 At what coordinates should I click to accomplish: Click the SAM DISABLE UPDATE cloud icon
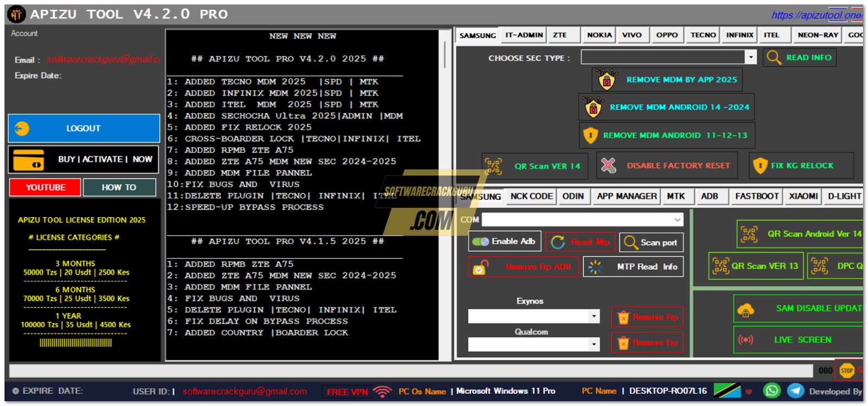tap(746, 310)
